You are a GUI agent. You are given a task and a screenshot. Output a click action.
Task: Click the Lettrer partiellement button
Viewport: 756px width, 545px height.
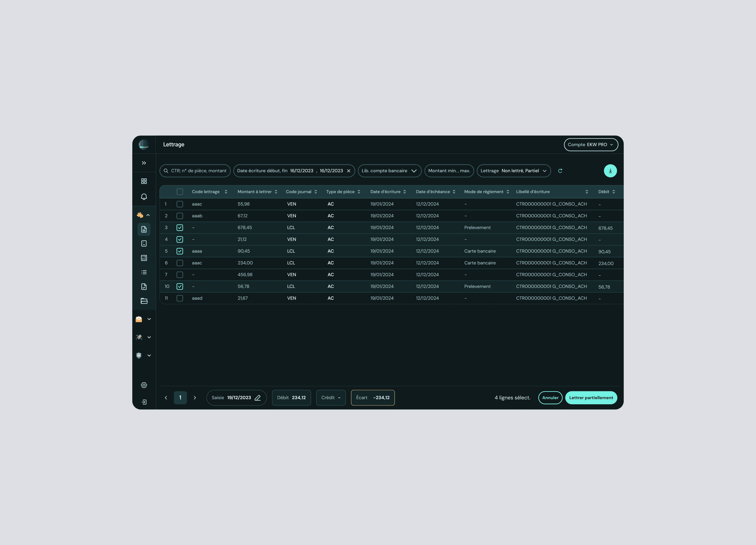point(591,398)
